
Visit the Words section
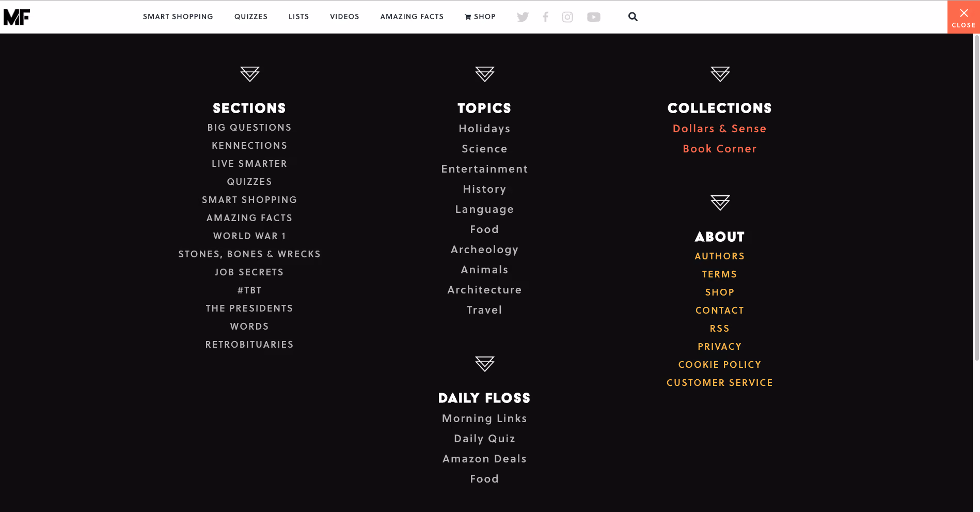(249, 327)
